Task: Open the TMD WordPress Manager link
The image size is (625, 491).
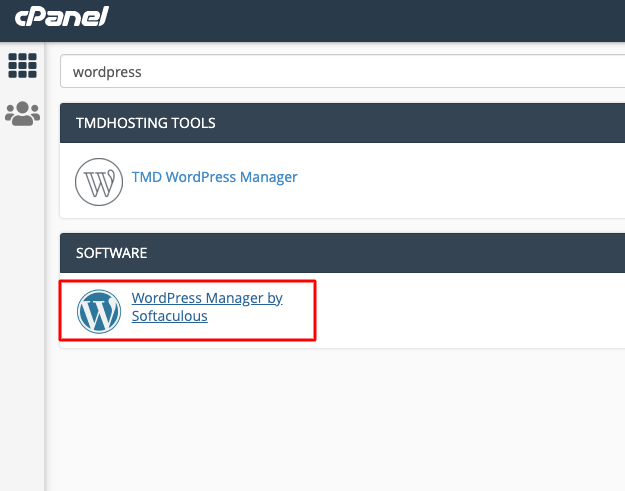Action: coord(214,177)
